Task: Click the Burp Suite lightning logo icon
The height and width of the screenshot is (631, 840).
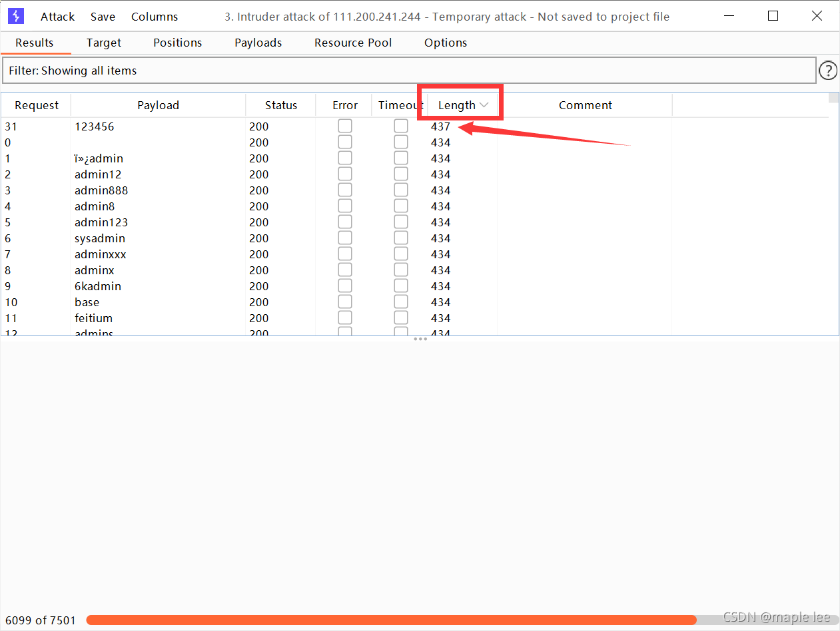Action: [x=16, y=16]
